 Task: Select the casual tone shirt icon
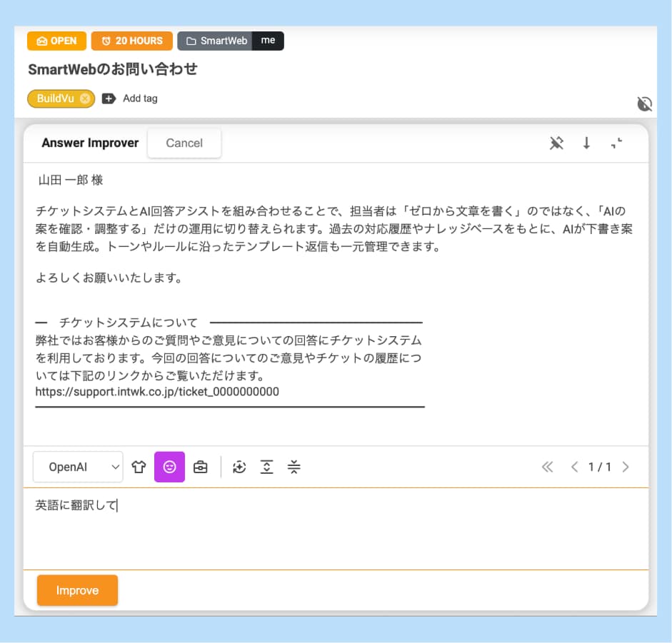coord(139,467)
